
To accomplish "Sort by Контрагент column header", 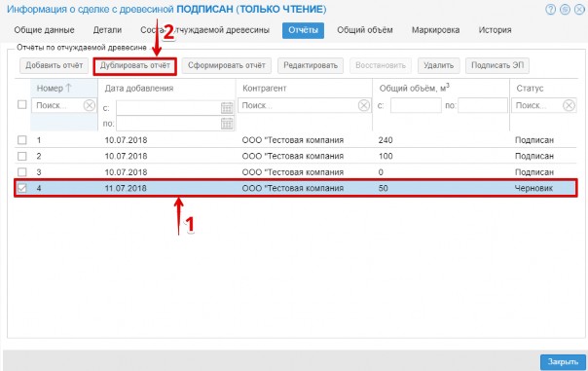I will pyautogui.click(x=265, y=89).
